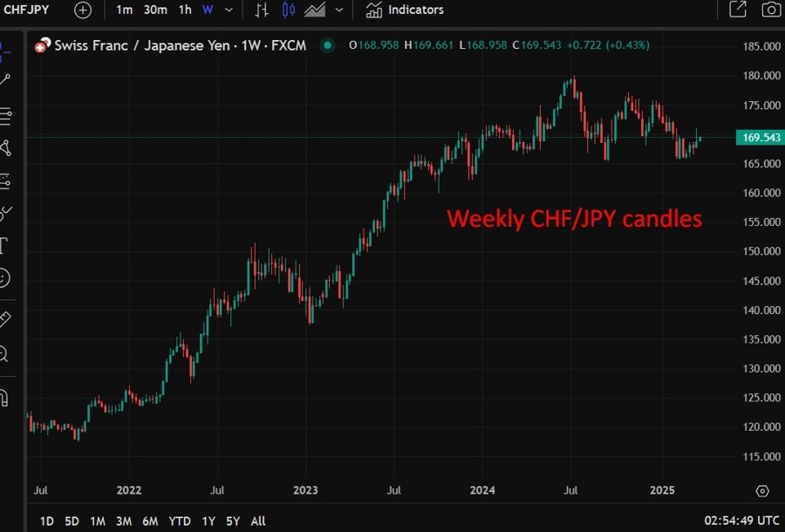785x532 pixels.
Task: Select the ruler measure tool
Action: pos(3,319)
